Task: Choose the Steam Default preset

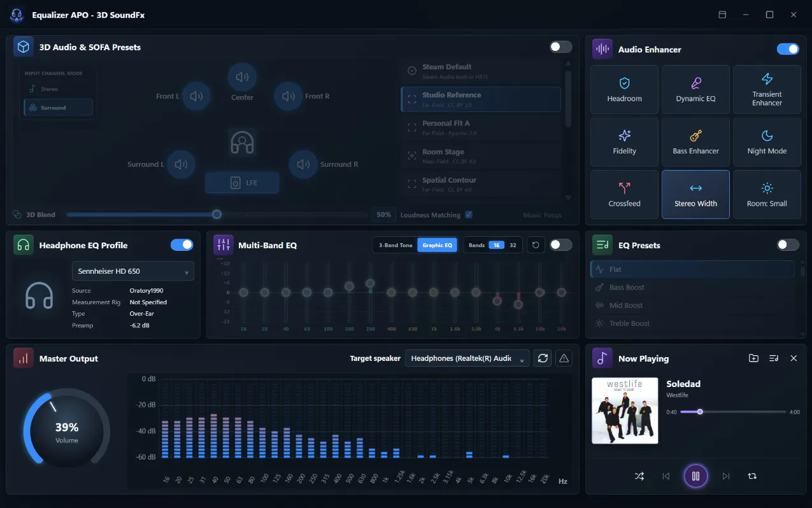Action: point(481,71)
